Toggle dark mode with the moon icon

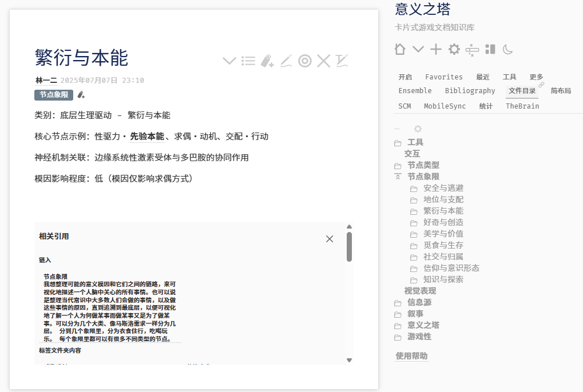click(x=507, y=49)
